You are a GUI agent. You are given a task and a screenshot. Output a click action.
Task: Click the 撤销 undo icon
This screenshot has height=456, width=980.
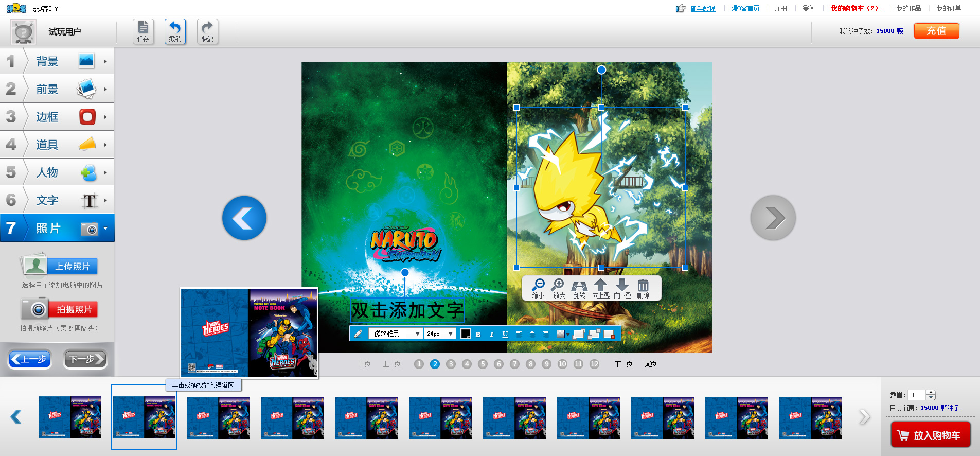175,31
